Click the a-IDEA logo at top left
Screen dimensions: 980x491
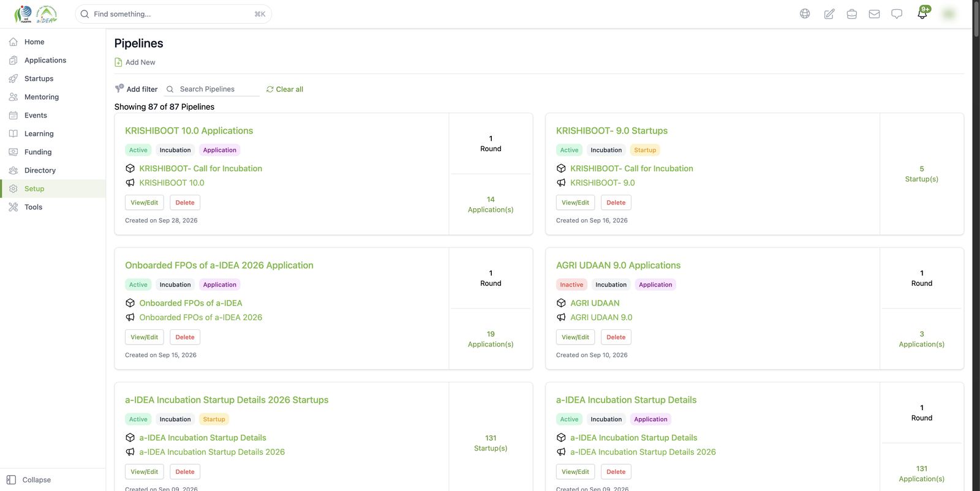[x=46, y=14]
